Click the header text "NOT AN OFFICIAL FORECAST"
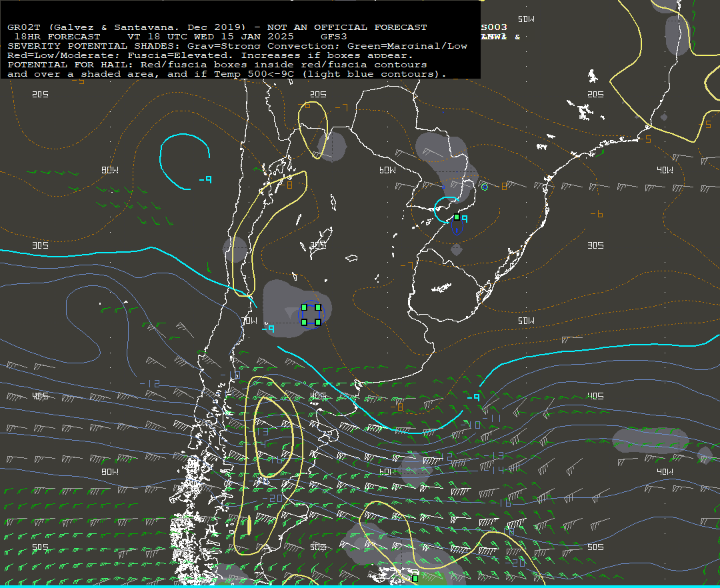This screenshot has height=588, width=720. 347,27
